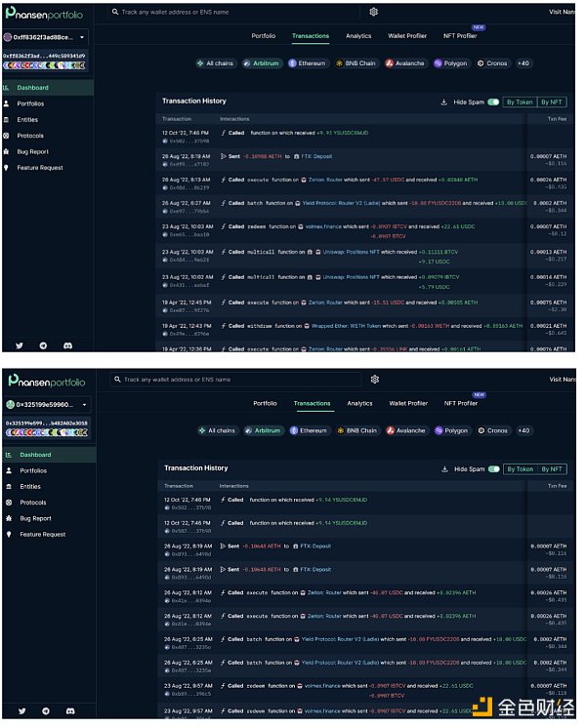Select All chains filter in the lower window
586x728 pixels.
[x=216, y=430]
